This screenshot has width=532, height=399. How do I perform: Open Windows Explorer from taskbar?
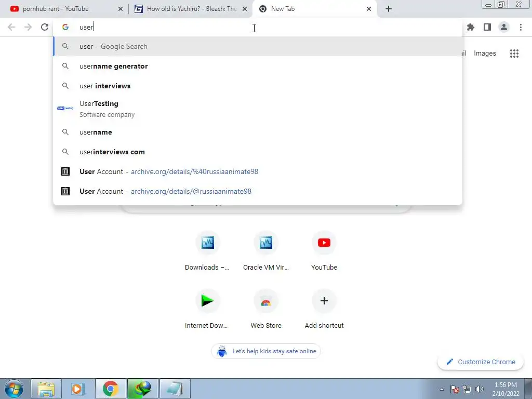tap(46, 389)
